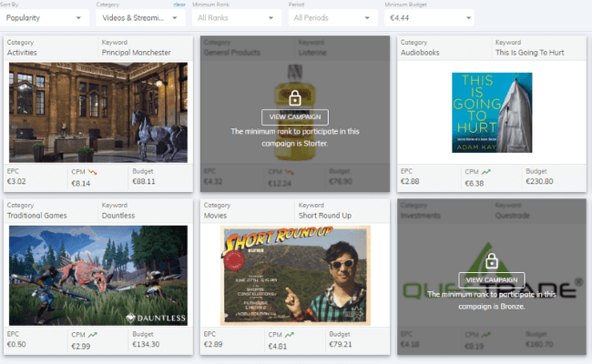Open the Dauntless campaign image

point(98,276)
